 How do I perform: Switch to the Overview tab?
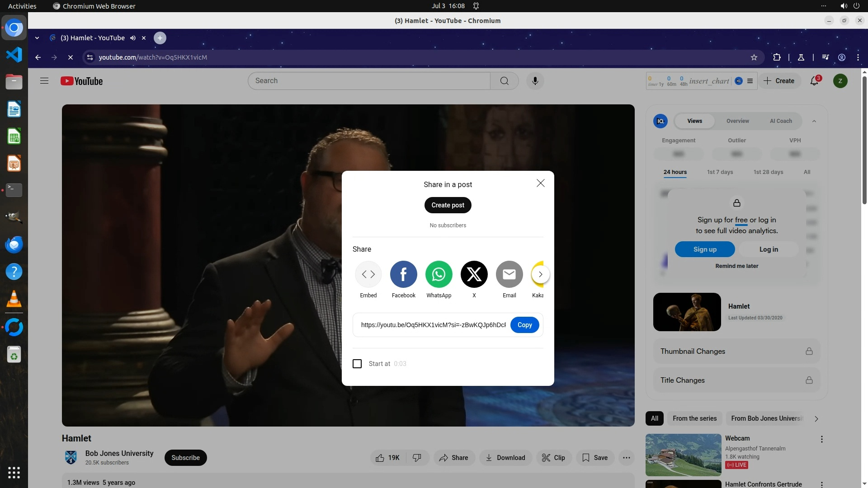tap(737, 121)
